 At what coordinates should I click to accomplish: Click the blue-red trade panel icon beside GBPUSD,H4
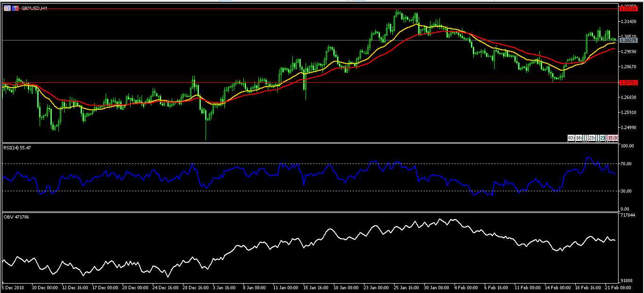click(x=16, y=8)
